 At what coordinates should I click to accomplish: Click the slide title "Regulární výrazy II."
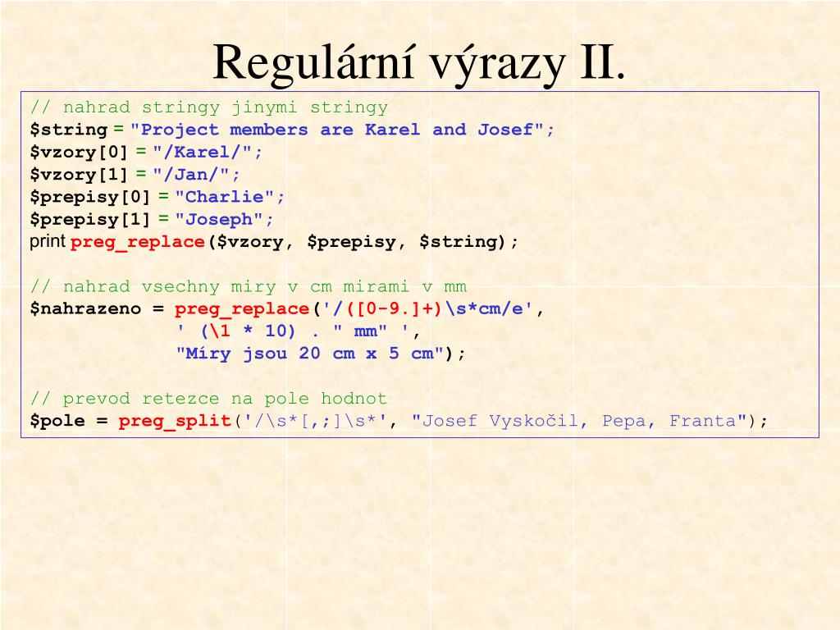point(419,63)
